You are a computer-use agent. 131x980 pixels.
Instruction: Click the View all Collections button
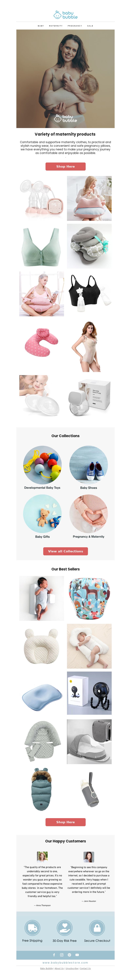click(x=65, y=551)
